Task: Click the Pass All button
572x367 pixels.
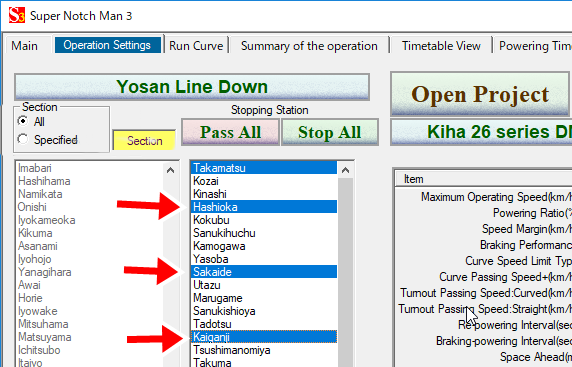Action: point(231,132)
